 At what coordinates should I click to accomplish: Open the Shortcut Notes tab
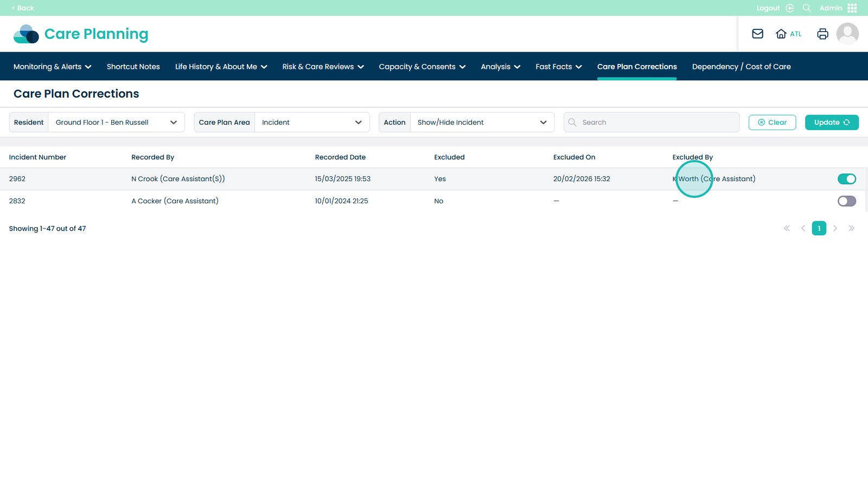coord(133,67)
